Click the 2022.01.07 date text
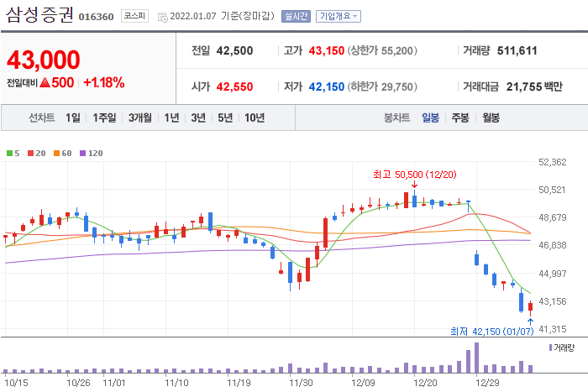Image resolution: width=588 pixels, height=392 pixels. [x=193, y=16]
